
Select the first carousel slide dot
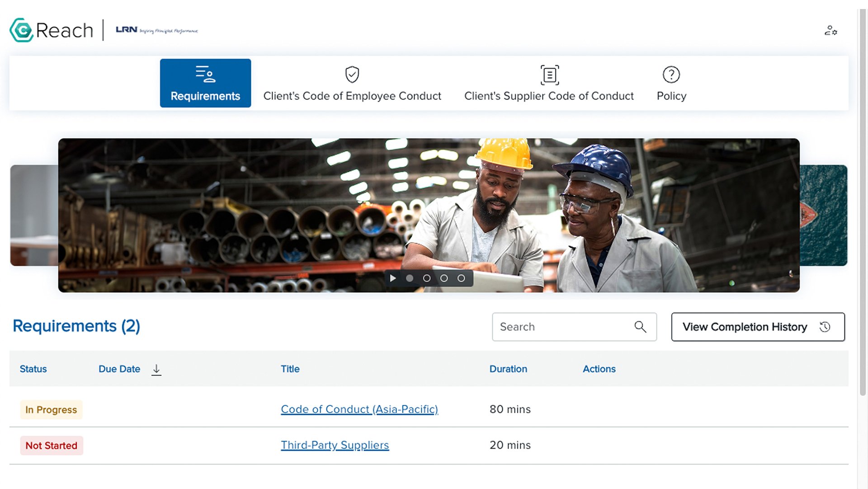click(x=410, y=278)
